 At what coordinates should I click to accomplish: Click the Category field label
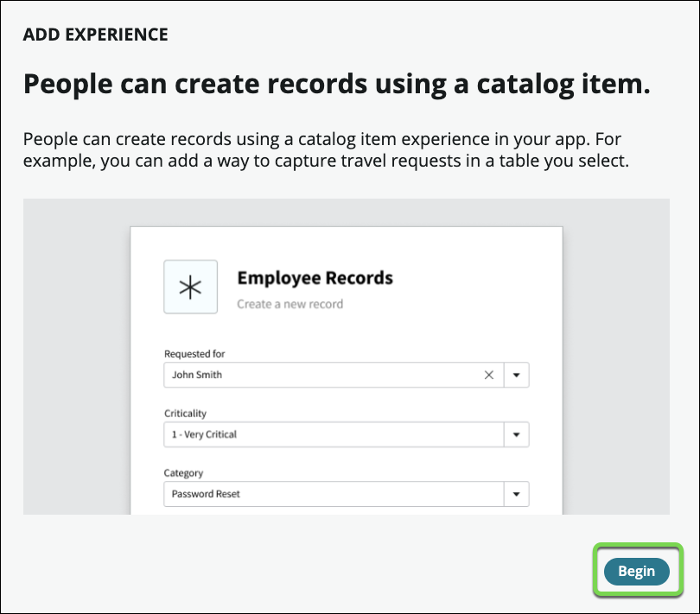[183, 473]
